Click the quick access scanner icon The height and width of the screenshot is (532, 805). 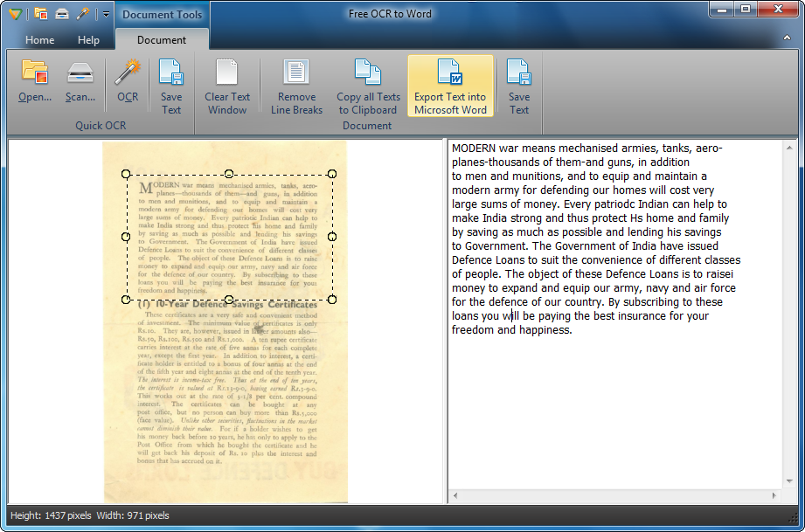pyautogui.click(x=62, y=14)
